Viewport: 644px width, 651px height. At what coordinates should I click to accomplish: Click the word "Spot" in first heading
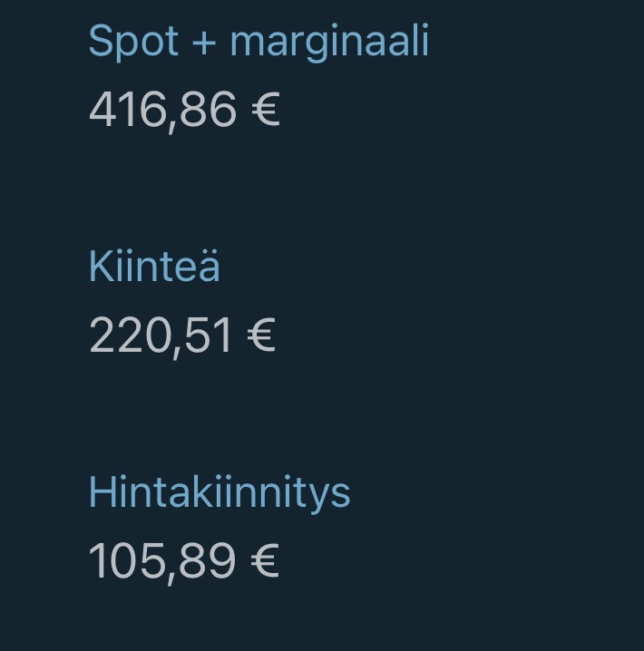point(132,42)
